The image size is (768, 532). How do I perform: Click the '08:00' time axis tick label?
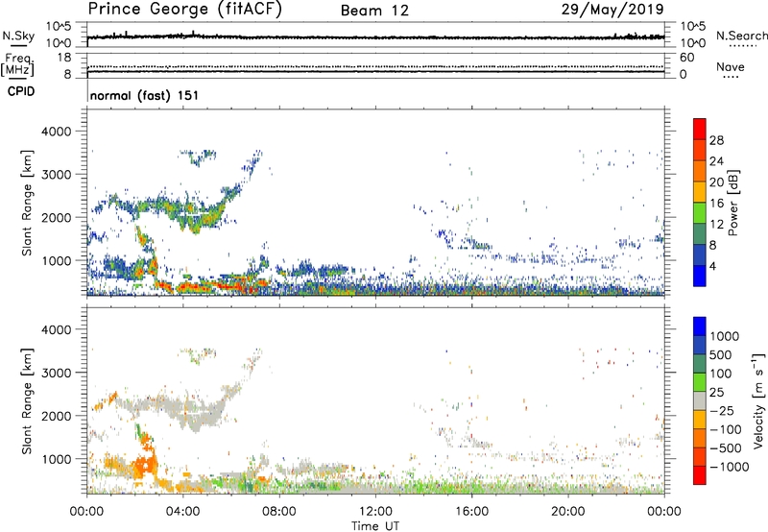pos(279,512)
